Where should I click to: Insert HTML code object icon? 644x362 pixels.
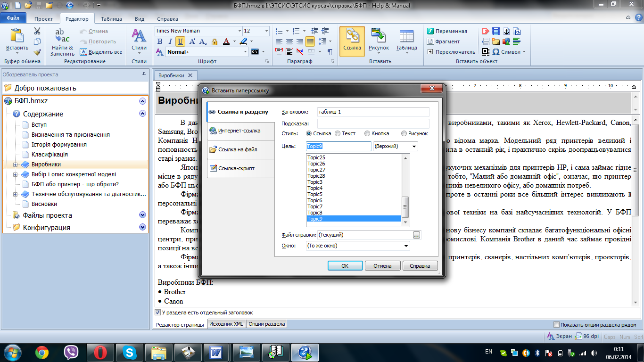pos(516,31)
